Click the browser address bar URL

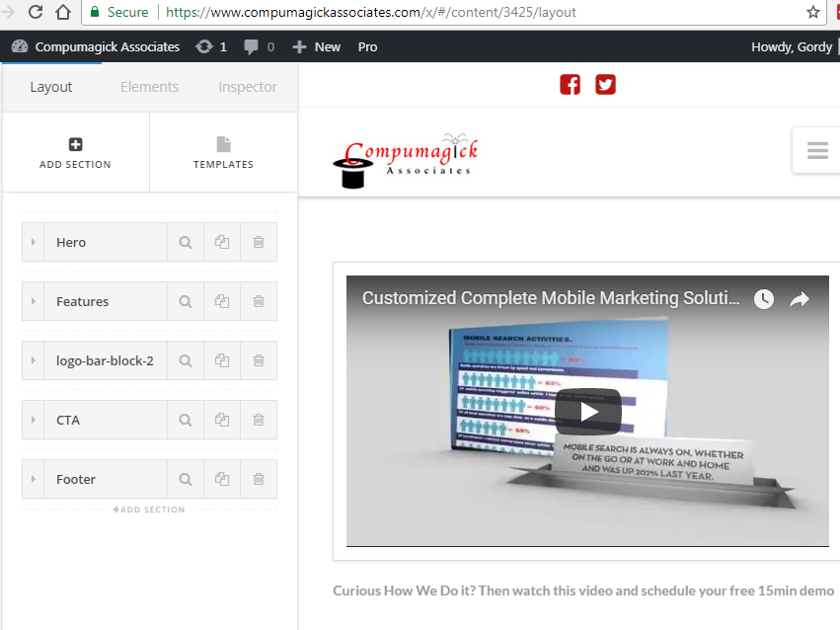[x=371, y=12]
